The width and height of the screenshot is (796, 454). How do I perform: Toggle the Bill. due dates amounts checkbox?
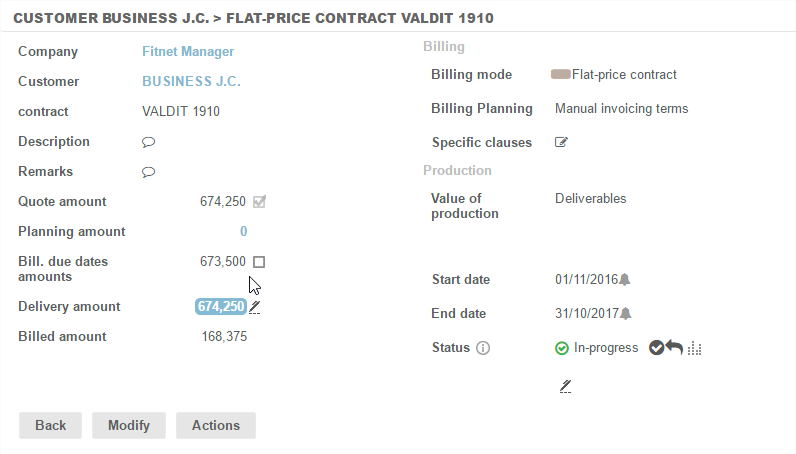point(259,262)
